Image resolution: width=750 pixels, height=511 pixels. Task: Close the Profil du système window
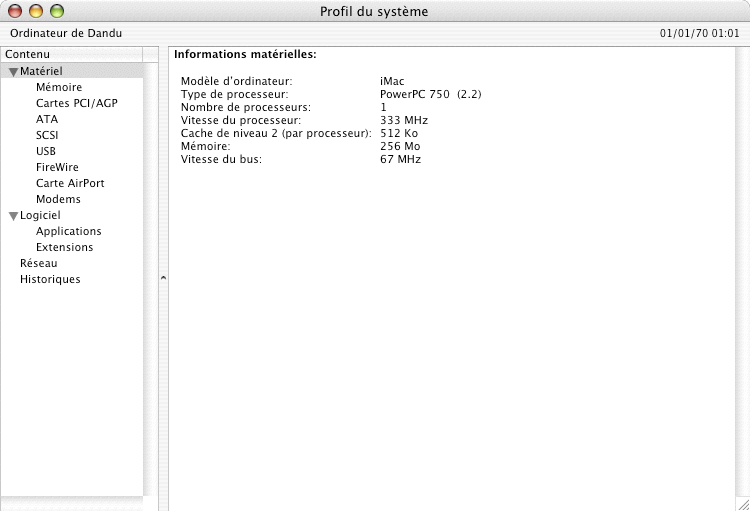point(15,11)
